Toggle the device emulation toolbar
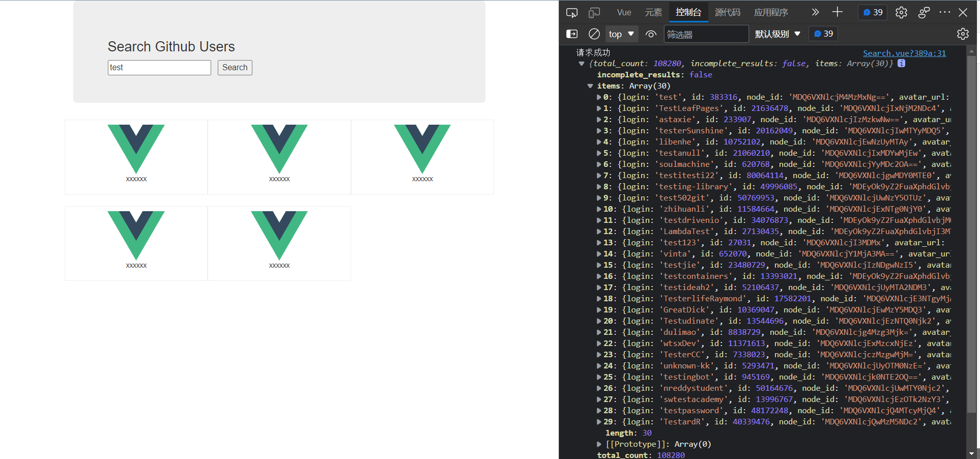The height and width of the screenshot is (459, 980). pos(594,12)
